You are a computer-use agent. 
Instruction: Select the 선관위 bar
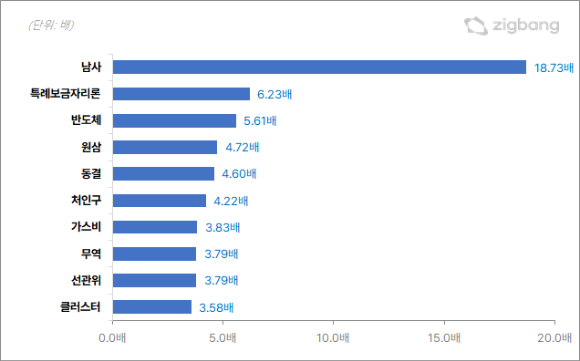click(154, 280)
